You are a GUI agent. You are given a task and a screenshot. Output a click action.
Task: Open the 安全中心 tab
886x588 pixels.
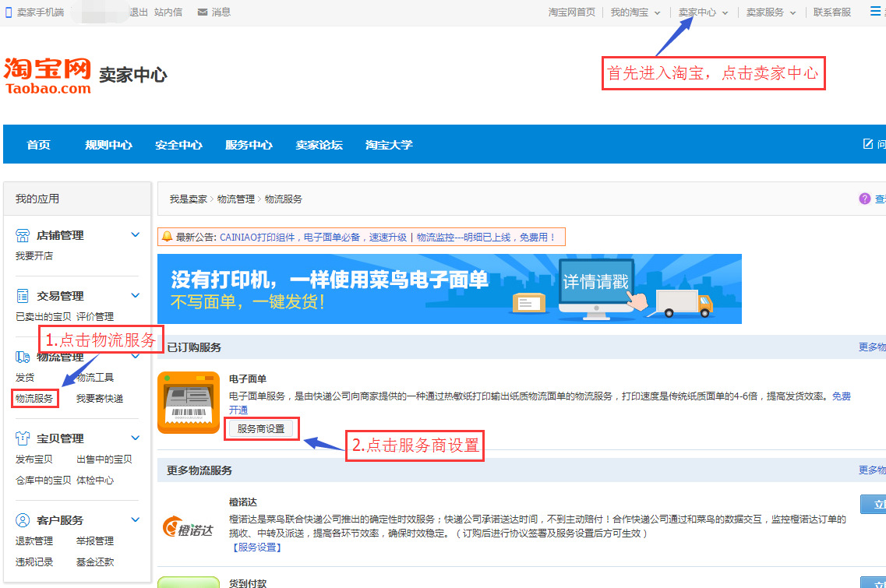178,145
